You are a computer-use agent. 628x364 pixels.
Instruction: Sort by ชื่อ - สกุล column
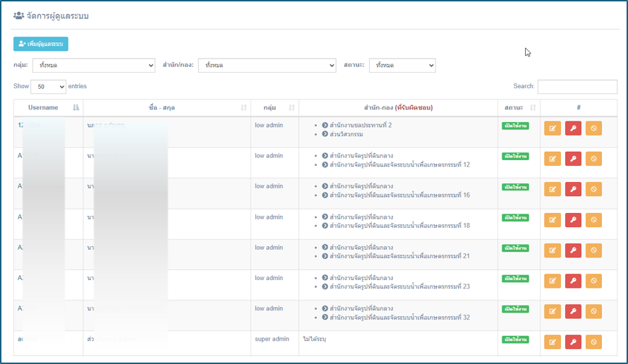click(167, 108)
